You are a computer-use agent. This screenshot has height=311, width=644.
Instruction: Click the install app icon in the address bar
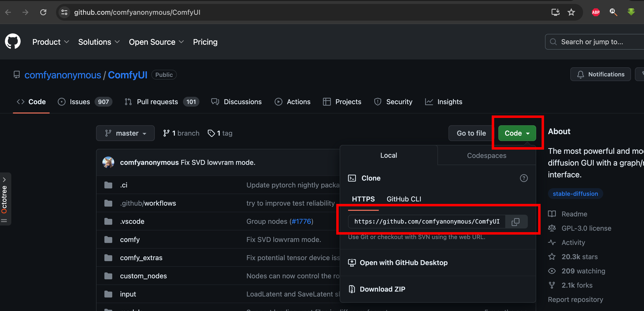[x=555, y=12]
